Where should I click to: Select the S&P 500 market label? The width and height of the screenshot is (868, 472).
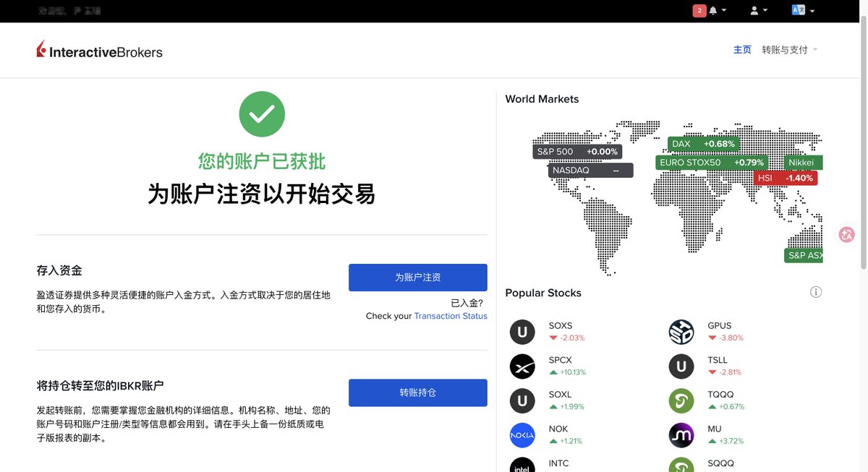[x=576, y=152]
